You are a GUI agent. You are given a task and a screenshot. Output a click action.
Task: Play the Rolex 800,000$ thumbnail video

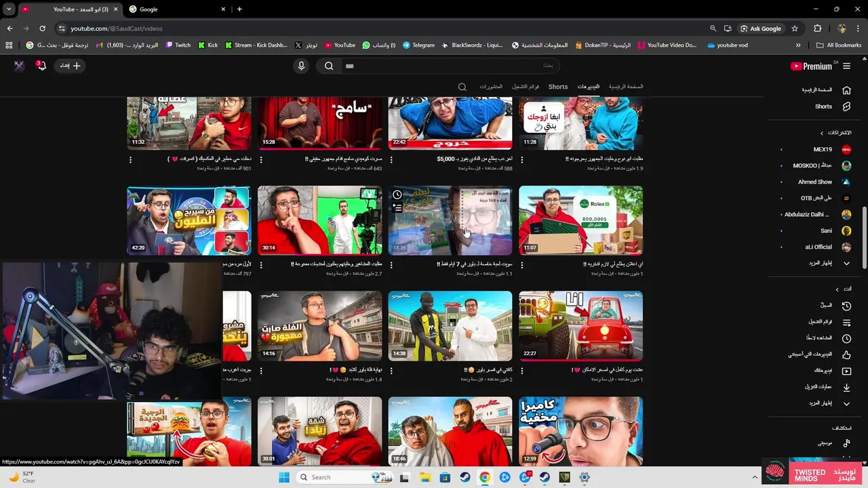(580, 220)
